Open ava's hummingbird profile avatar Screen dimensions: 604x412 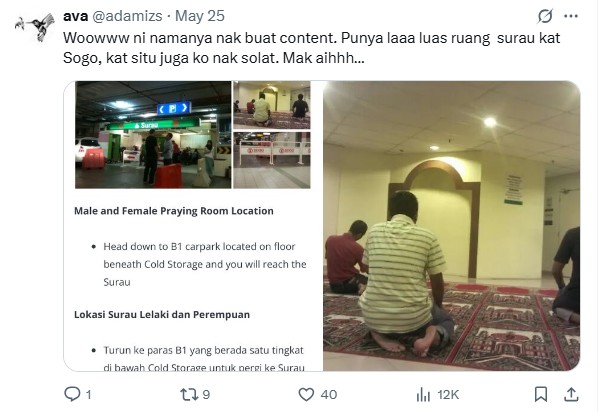point(35,27)
